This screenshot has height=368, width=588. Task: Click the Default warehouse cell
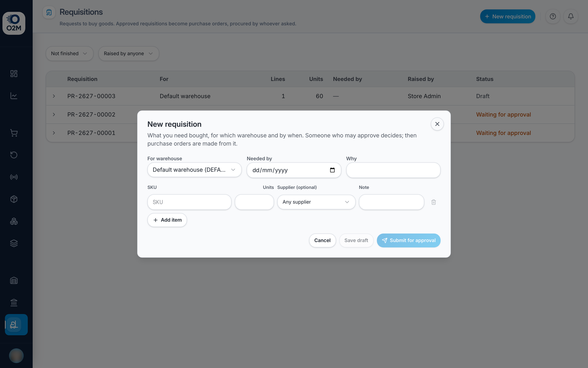tap(185, 96)
